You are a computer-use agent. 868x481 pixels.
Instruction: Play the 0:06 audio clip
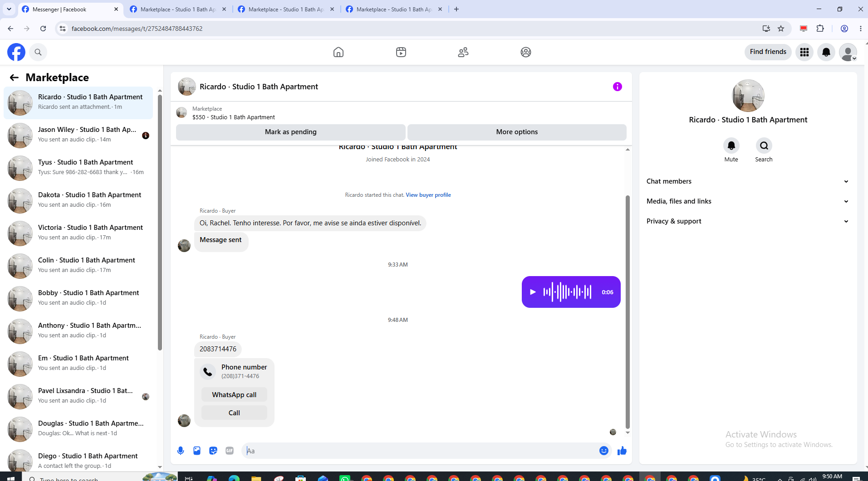coord(533,292)
